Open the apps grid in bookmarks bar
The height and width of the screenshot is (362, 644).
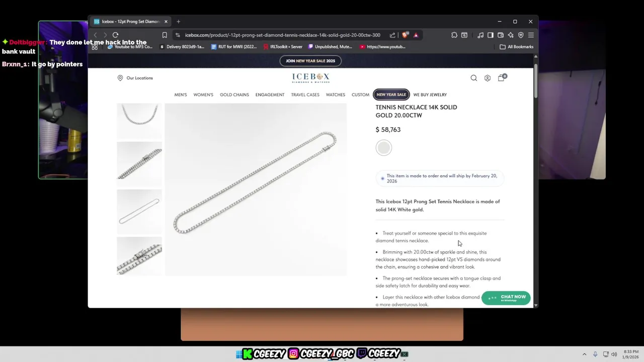point(95,47)
